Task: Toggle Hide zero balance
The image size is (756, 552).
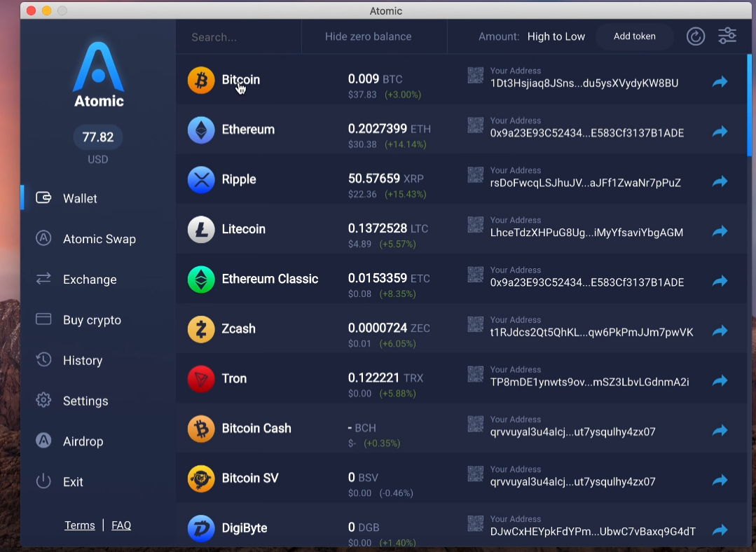Action: (368, 36)
